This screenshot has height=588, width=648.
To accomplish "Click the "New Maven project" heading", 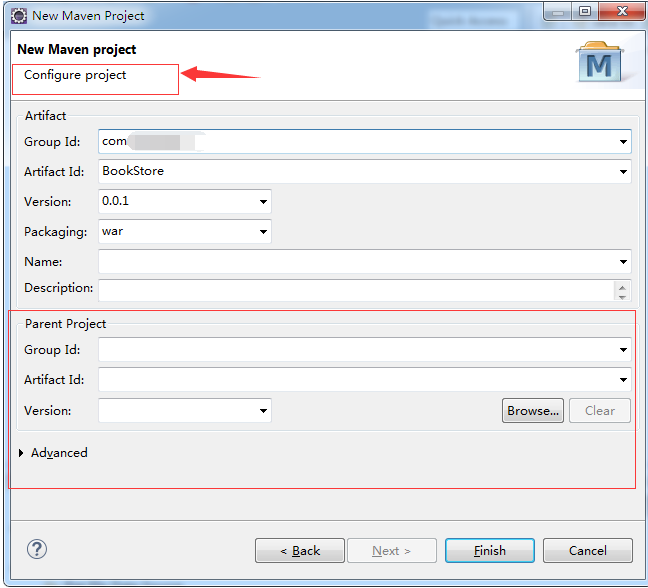I will click(x=76, y=50).
